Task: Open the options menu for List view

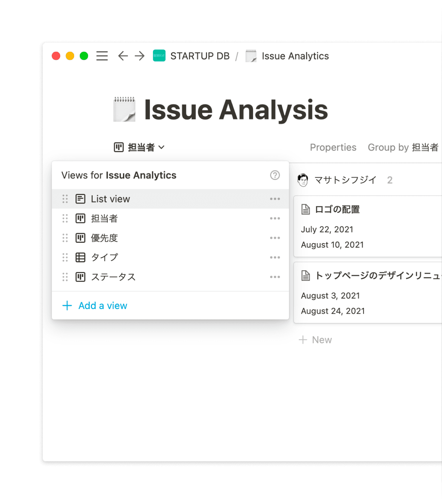Action: (x=275, y=199)
